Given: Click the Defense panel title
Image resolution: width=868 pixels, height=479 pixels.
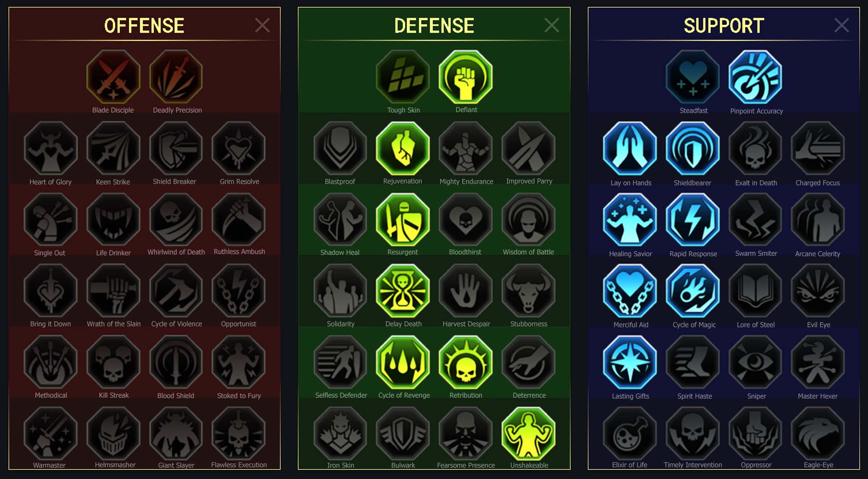Looking at the screenshot, I should [434, 26].
